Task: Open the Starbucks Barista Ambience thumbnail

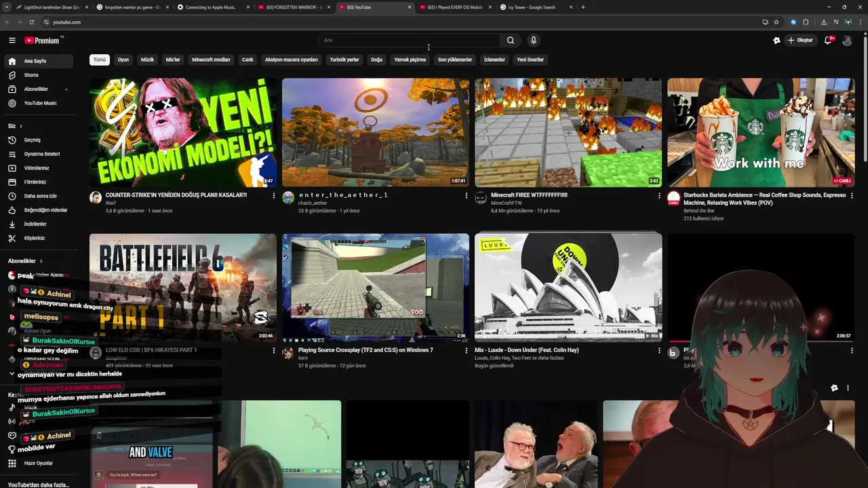Action: click(x=761, y=133)
